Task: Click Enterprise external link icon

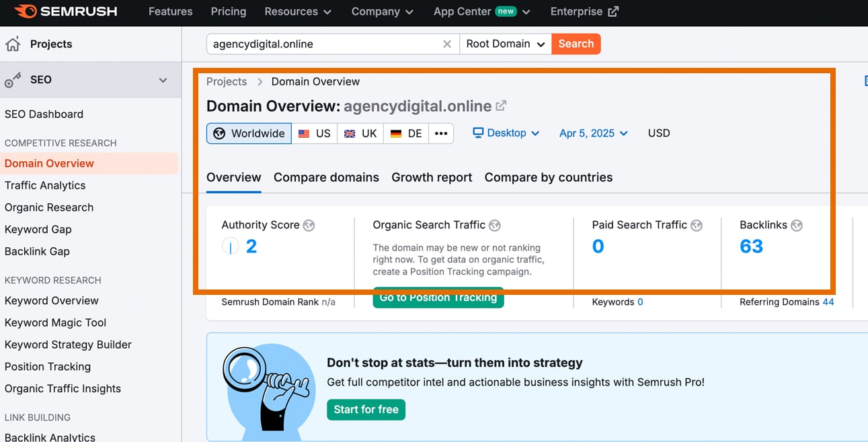Action: click(613, 11)
